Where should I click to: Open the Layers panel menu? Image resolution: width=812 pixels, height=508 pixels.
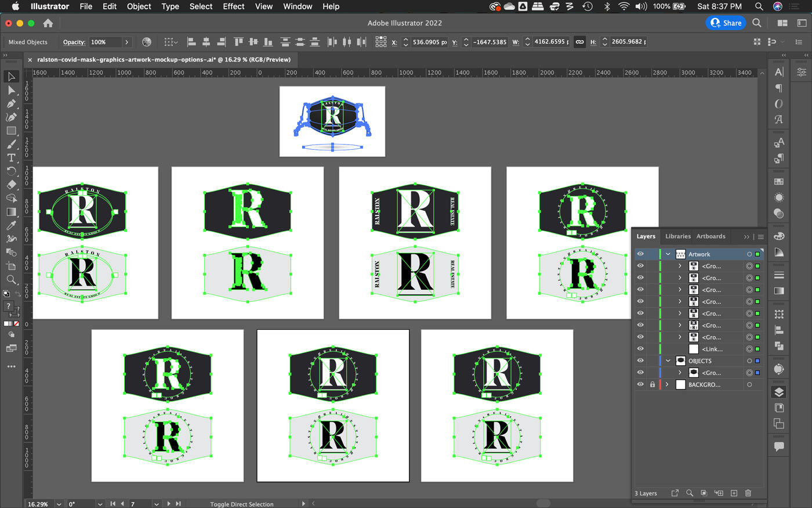coord(760,237)
